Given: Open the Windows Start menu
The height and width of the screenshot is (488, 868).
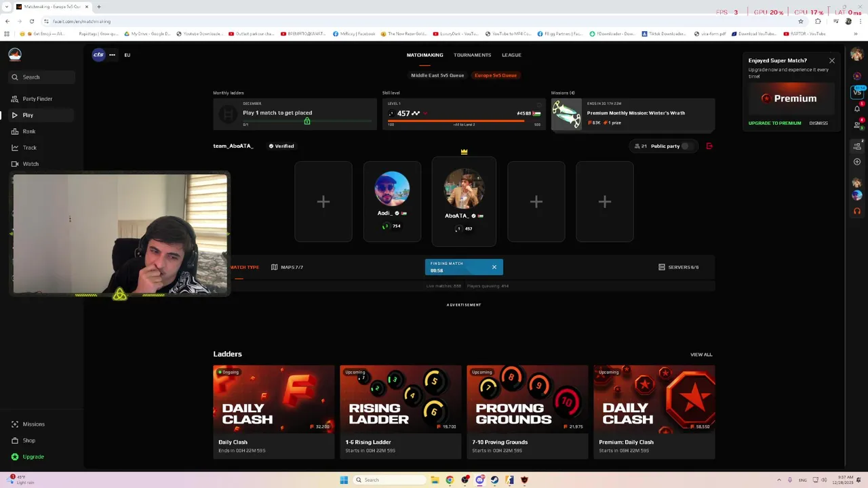Looking at the screenshot, I should [x=344, y=480].
